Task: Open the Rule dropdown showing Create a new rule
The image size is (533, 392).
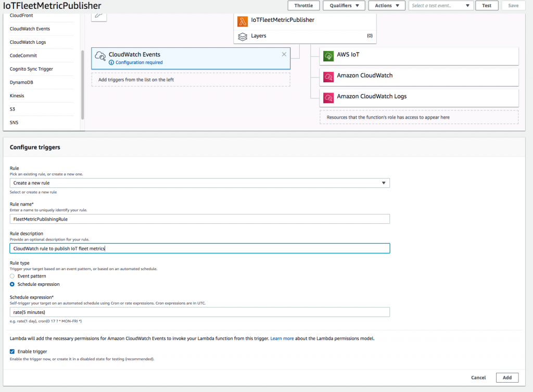Action: tap(199, 183)
